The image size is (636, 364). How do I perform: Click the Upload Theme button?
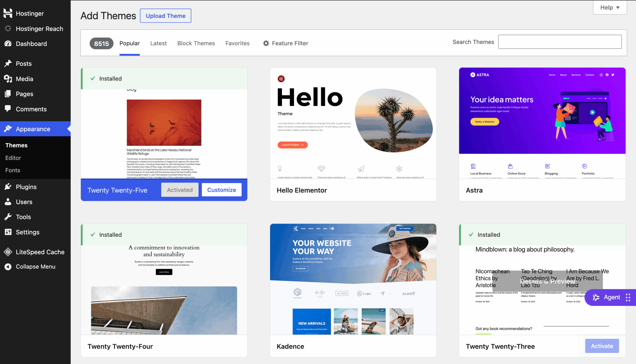[x=165, y=16]
